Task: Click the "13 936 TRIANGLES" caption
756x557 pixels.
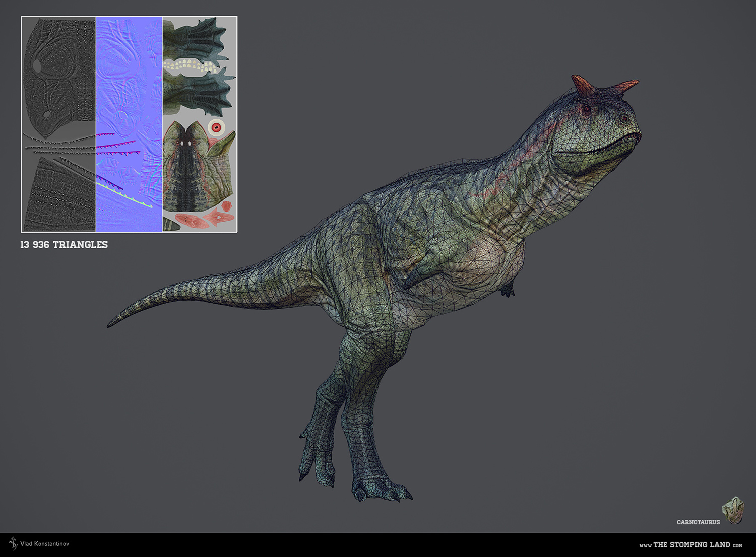Action: [64, 245]
